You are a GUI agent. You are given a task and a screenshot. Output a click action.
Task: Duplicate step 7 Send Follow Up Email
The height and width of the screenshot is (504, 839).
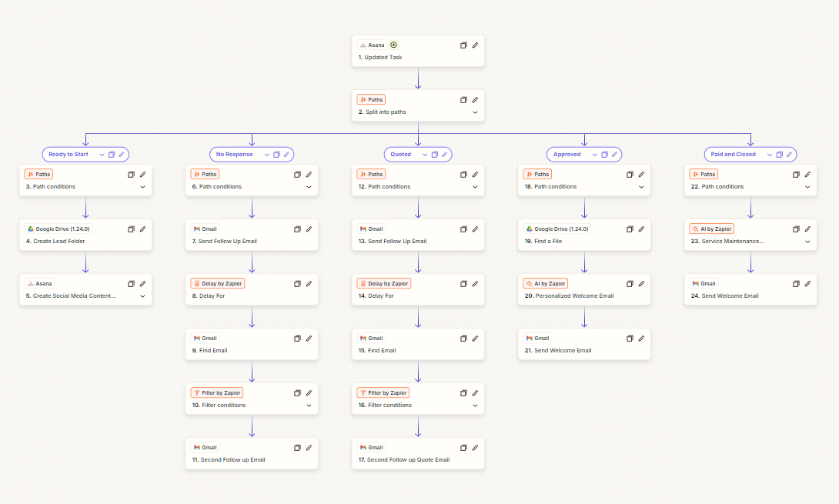[298, 229]
